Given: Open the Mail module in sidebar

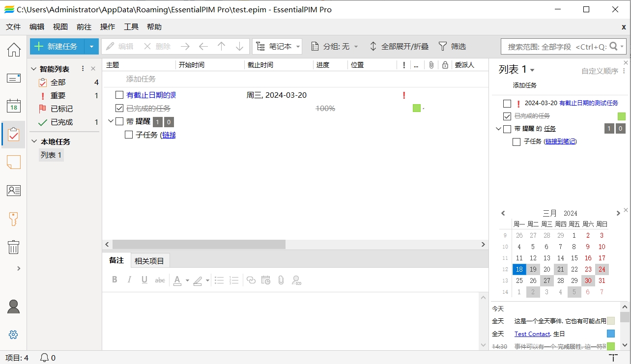Looking at the screenshot, I should coord(14,78).
